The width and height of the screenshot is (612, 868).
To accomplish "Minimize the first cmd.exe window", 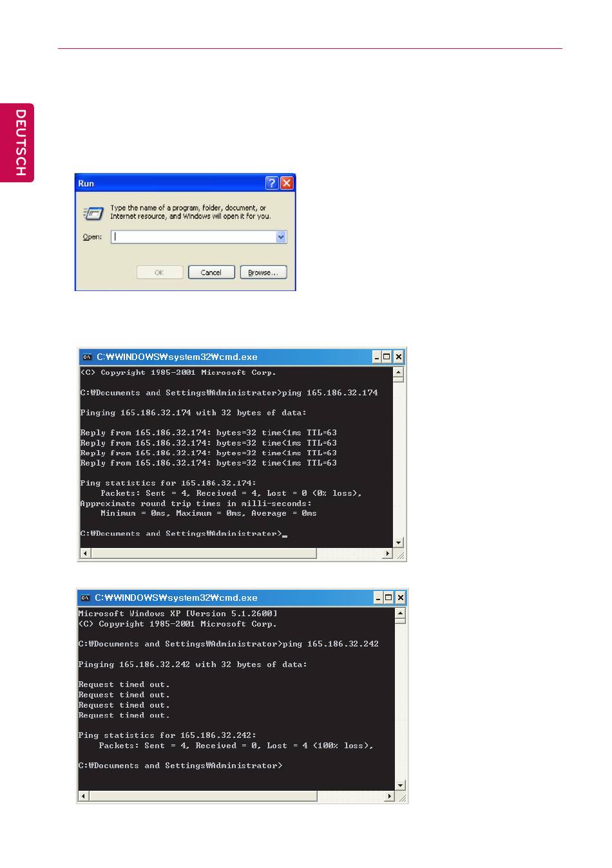I will click(377, 357).
